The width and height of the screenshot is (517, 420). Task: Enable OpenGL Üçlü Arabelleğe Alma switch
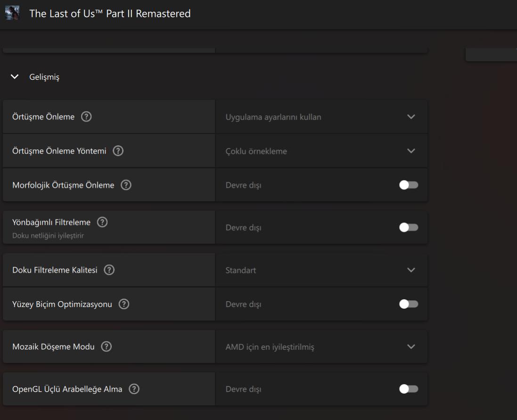tap(408, 389)
